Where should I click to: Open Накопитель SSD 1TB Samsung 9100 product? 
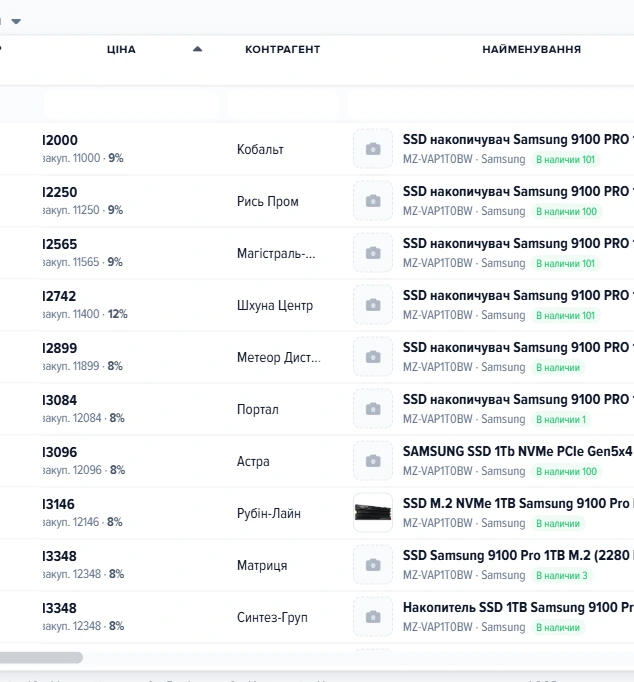(518, 607)
